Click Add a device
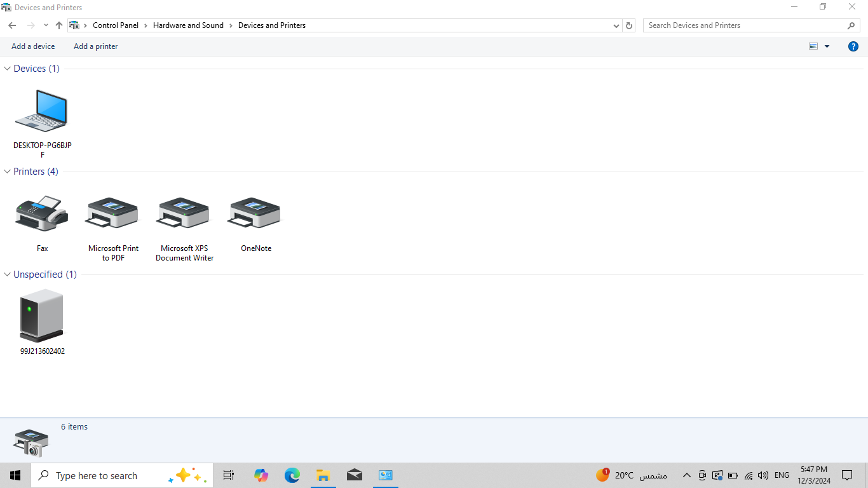 point(33,46)
